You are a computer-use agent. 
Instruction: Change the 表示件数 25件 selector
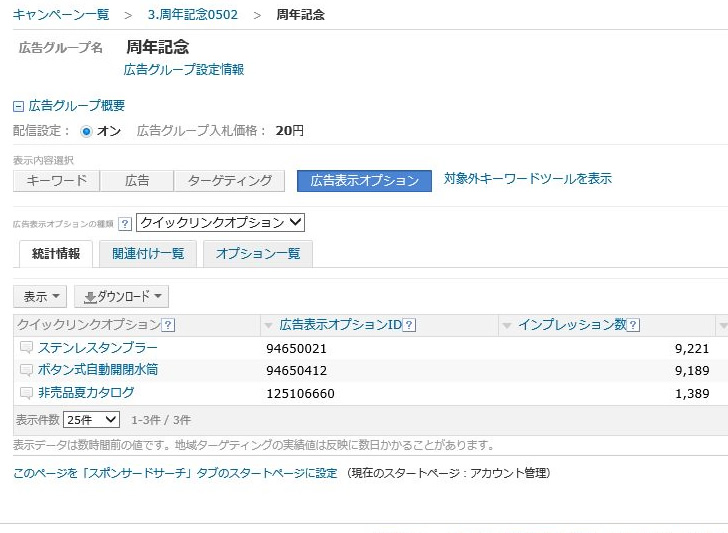coord(91,420)
